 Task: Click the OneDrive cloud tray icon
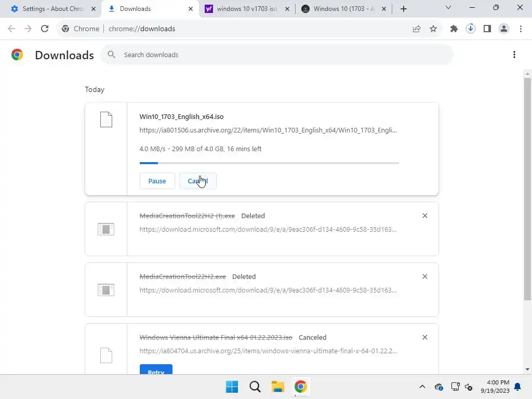click(438, 387)
